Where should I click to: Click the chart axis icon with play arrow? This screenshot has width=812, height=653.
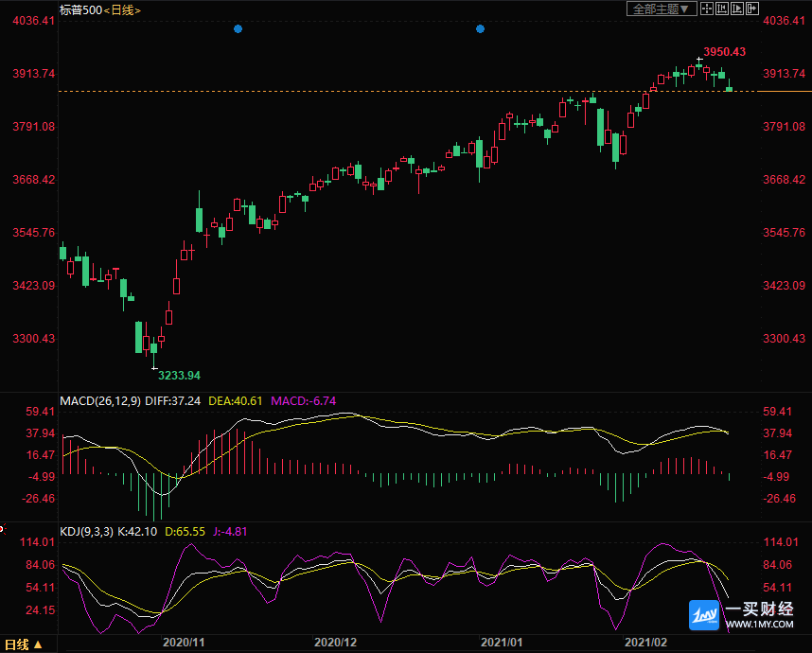click(x=737, y=9)
